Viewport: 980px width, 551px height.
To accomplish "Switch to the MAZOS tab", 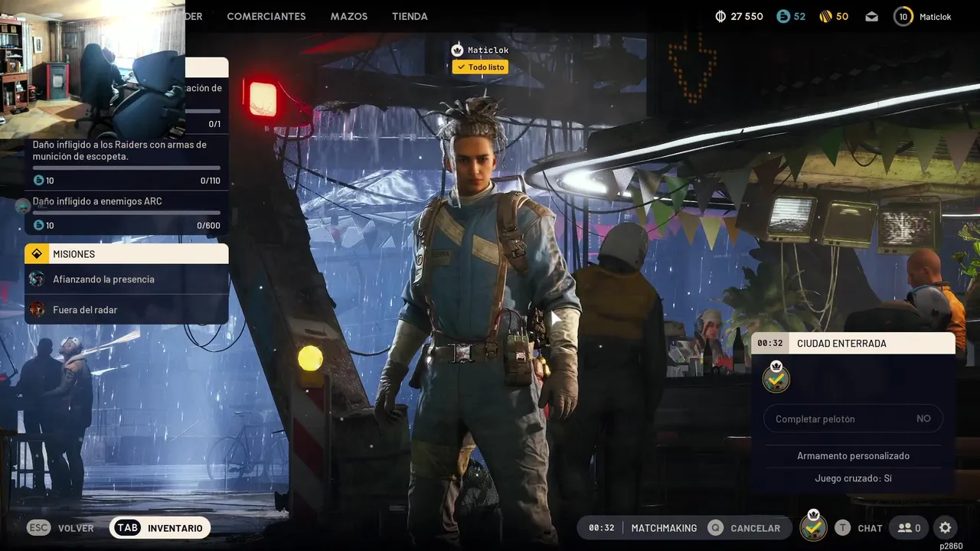I will [349, 16].
